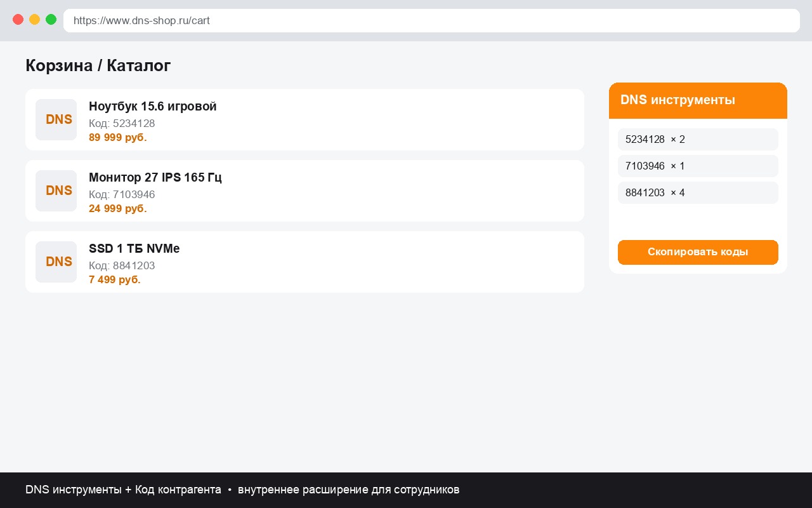Click the footer extension description text

(x=242, y=490)
